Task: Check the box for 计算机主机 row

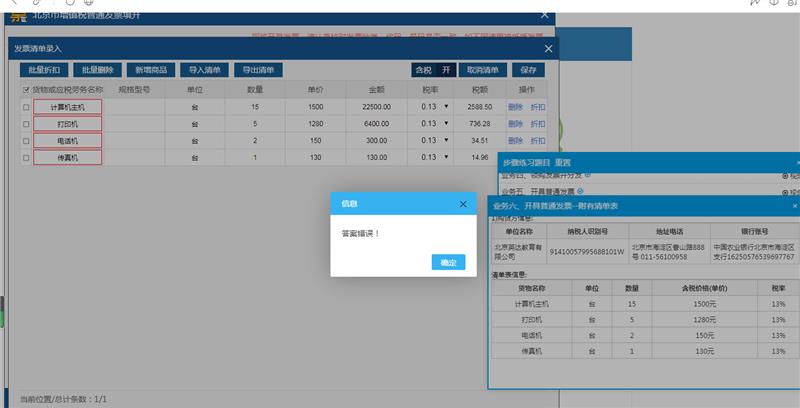Action: click(26, 107)
